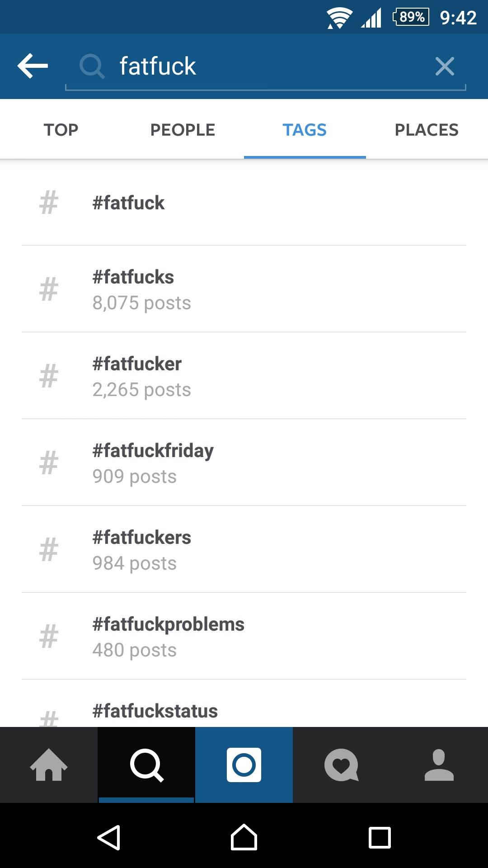Image resolution: width=488 pixels, height=868 pixels.
Task: Tap the Search magnifier in bottom bar
Action: pos(146,765)
